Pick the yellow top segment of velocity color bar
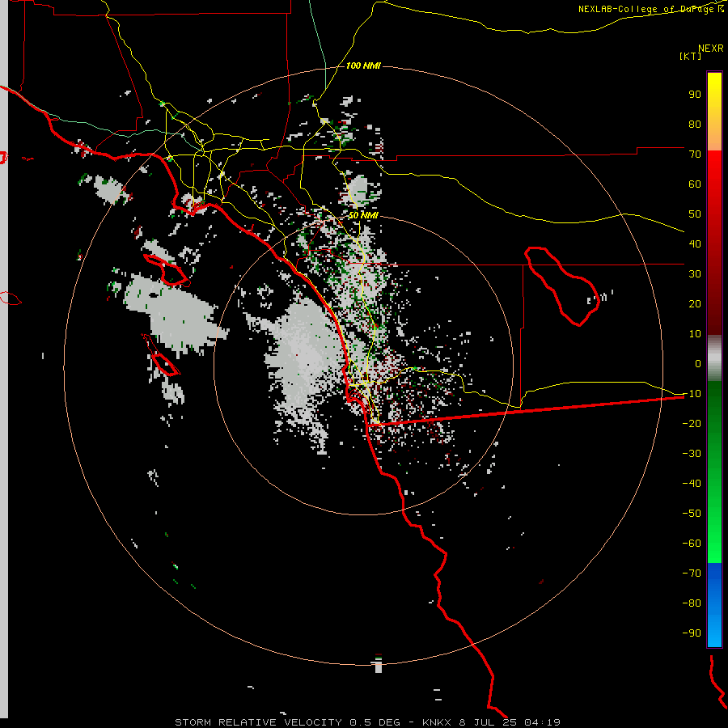The image size is (728, 728). click(714, 112)
